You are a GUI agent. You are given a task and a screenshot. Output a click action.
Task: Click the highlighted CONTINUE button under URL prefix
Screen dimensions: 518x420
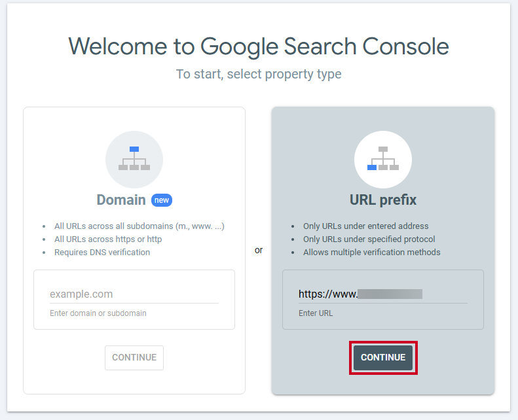click(383, 358)
